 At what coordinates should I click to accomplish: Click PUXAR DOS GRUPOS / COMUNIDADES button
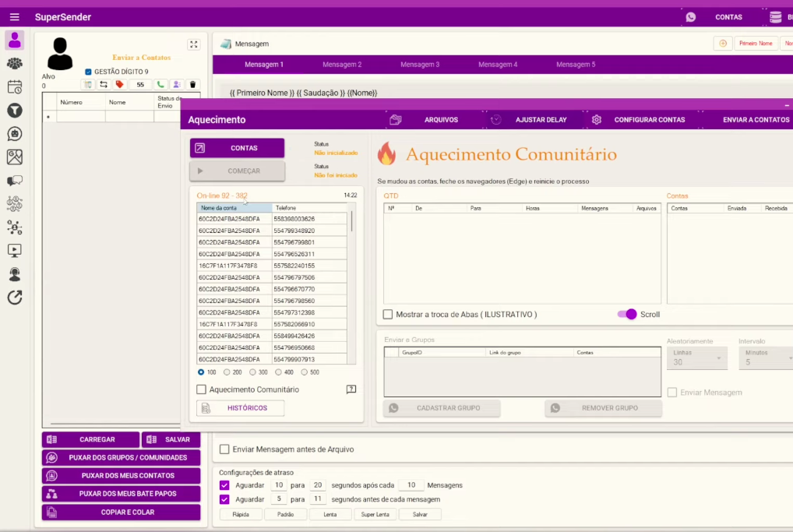(x=122, y=458)
